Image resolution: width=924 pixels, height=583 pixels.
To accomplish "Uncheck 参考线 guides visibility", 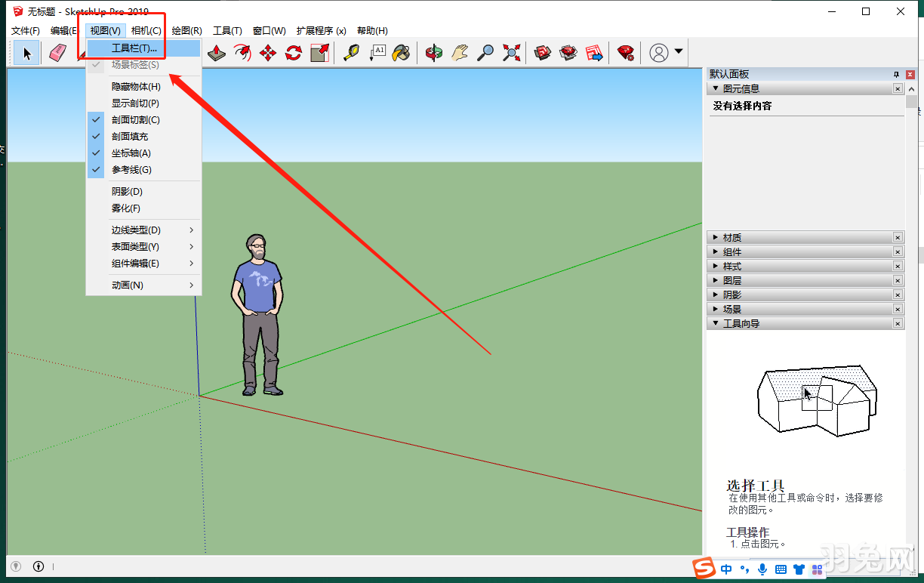I will (132, 169).
